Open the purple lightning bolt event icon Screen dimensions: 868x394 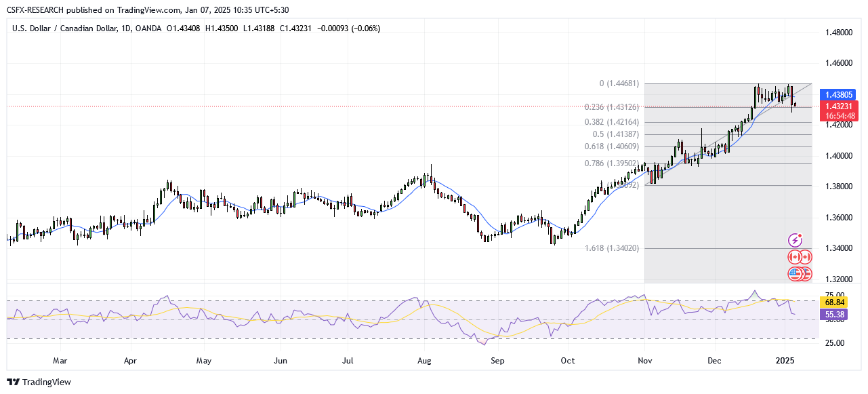(795, 240)
